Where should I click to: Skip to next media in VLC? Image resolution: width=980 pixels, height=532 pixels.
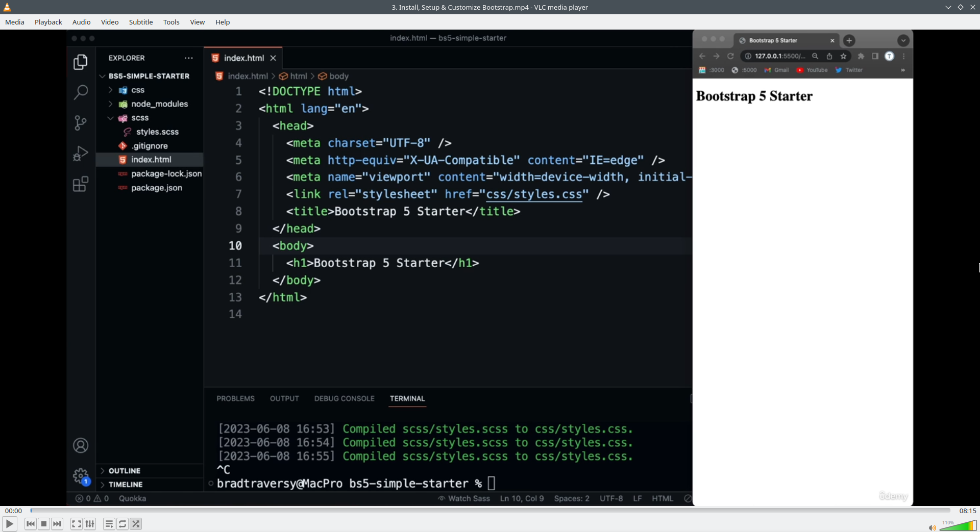[57, 524]
